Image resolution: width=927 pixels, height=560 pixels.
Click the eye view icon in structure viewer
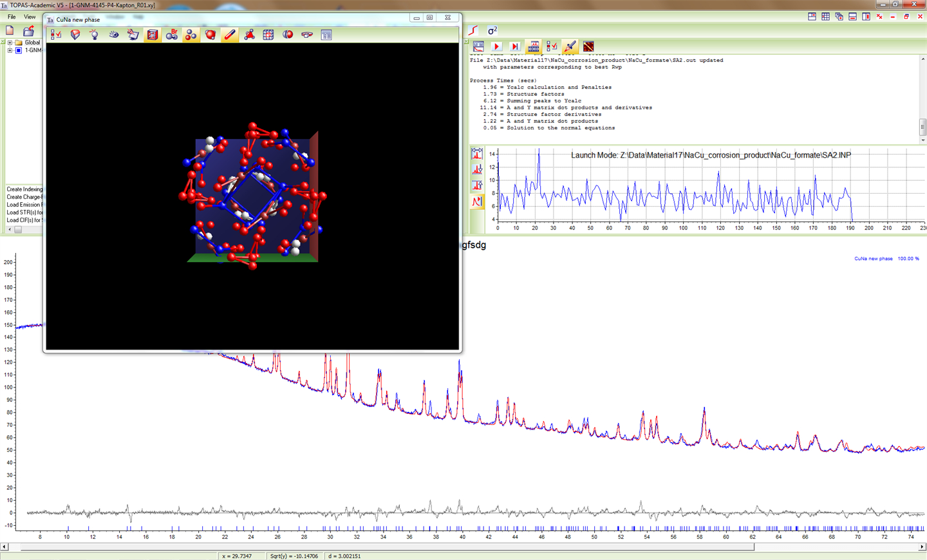[x=114, y=35]
